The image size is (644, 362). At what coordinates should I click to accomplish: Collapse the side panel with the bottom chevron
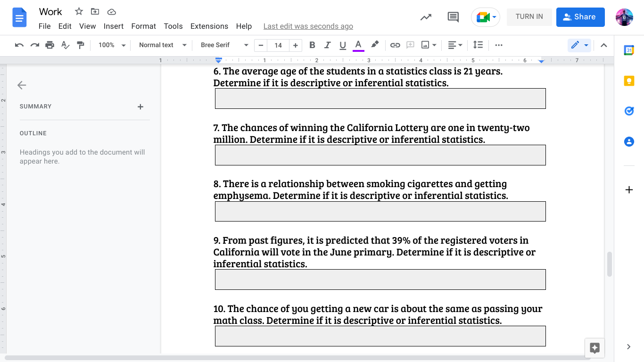tap(629, 347)
